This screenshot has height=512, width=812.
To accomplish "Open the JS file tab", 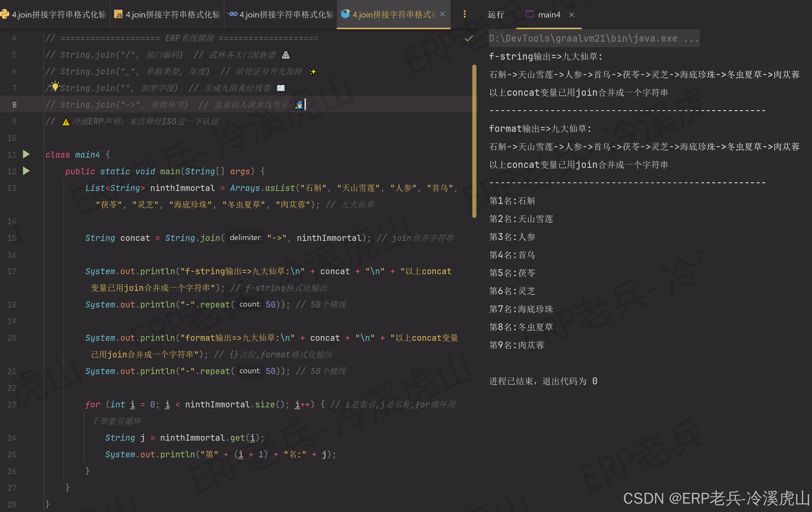I will pos(167,14).
